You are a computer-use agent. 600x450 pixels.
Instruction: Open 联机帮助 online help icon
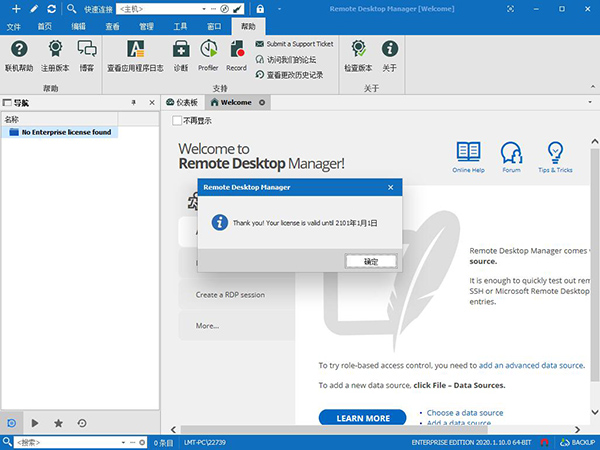[x=19, y=56]
